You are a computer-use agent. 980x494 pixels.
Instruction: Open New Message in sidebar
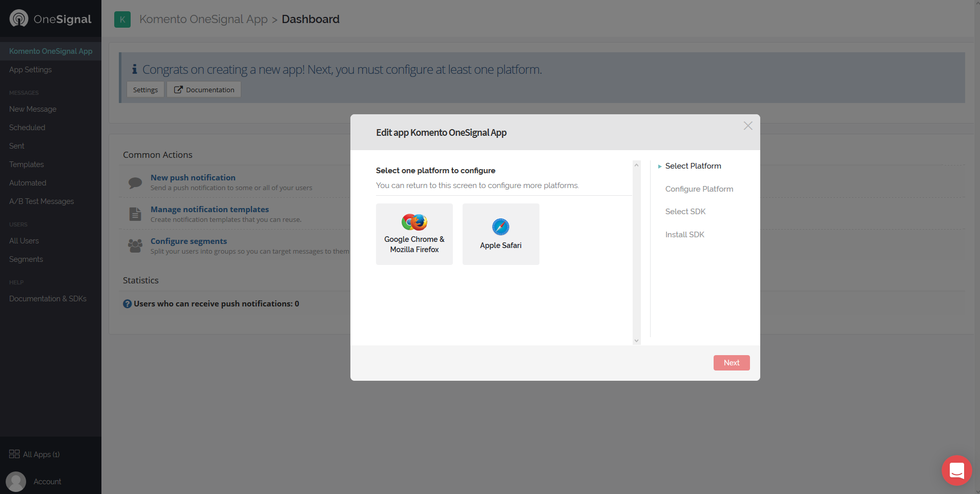pos(33,109)
